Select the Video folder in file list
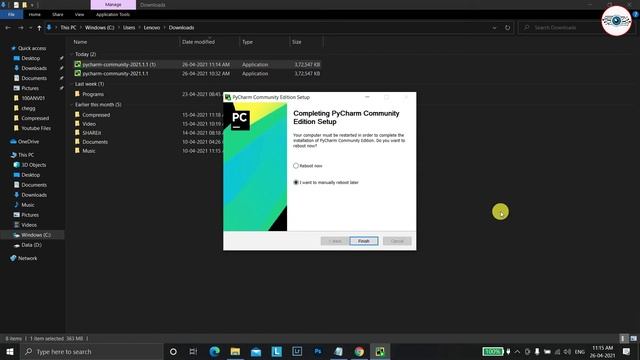640x360 pixels. point(89,124)
